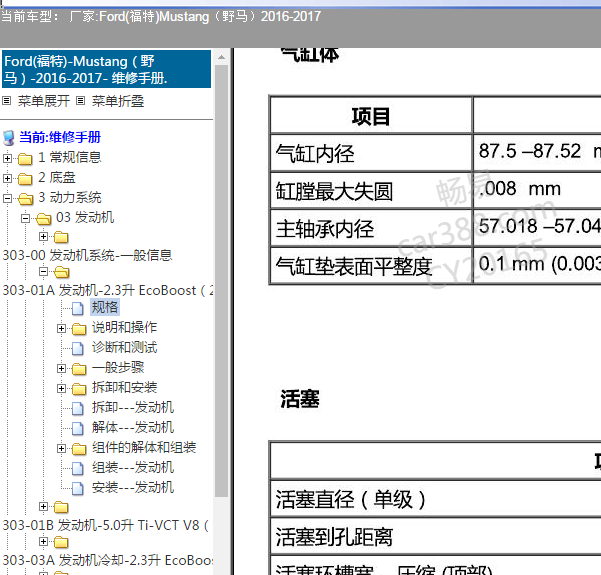
Task: Open the 诊断和测试 page
Action: (124, 347)
